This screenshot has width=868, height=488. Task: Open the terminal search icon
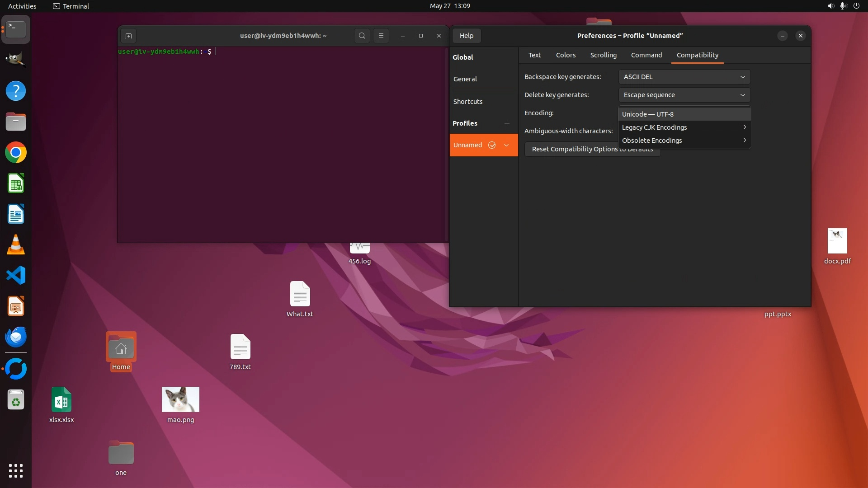point(362,36)
